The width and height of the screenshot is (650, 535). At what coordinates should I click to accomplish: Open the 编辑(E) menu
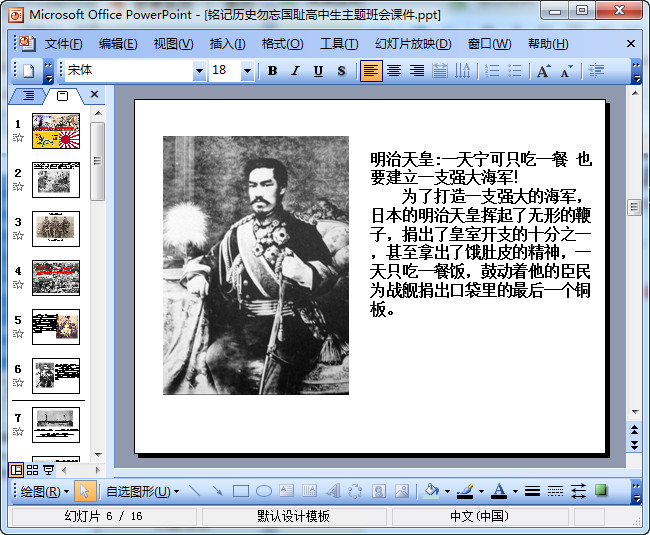[x=118, y=44]
